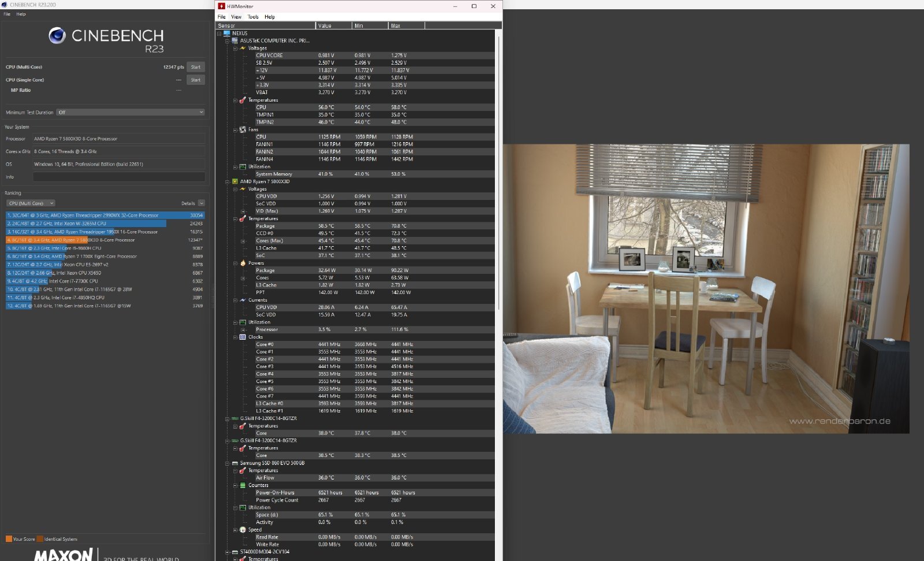The width and height of the screenshot is (924, 561).
Task: Click the NEXUS computer icon
Action: coord(227,33)
